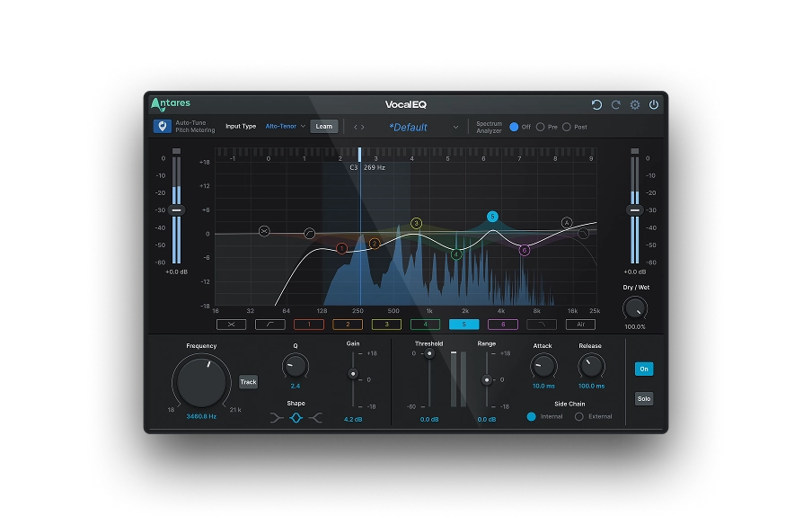
Task: Select the low-pass band tab
Action: point(542,325)
